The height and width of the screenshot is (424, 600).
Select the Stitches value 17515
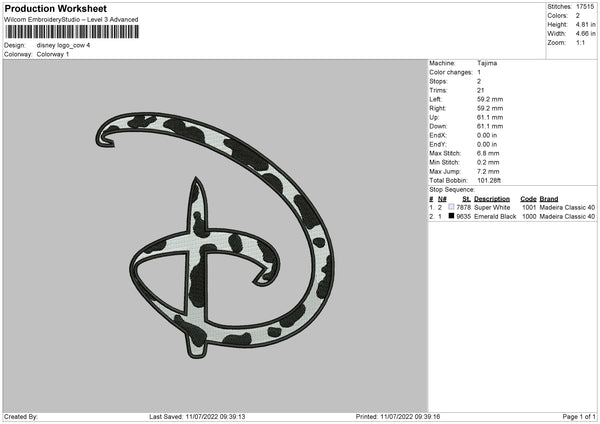tap(585, 7)
